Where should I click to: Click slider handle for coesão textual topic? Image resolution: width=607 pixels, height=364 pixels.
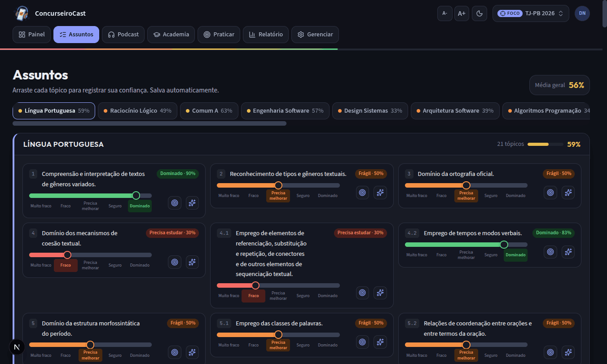tap(67, 255)
